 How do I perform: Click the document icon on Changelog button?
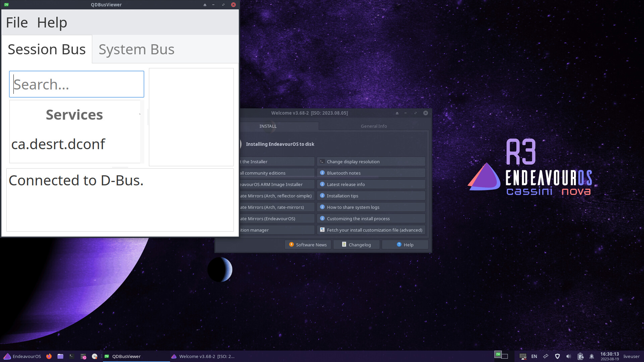[x=344, y=244]
